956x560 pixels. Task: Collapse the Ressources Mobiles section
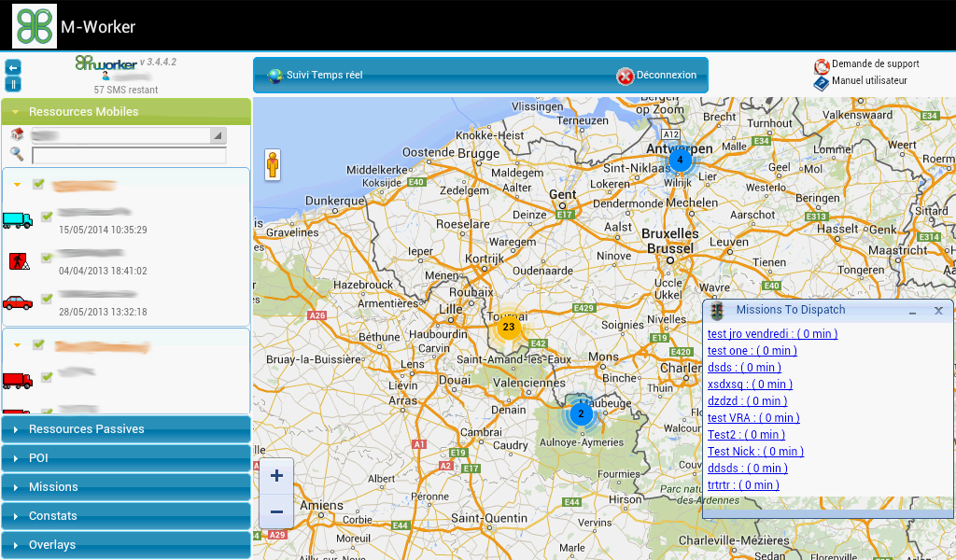(x=126, y=111)
